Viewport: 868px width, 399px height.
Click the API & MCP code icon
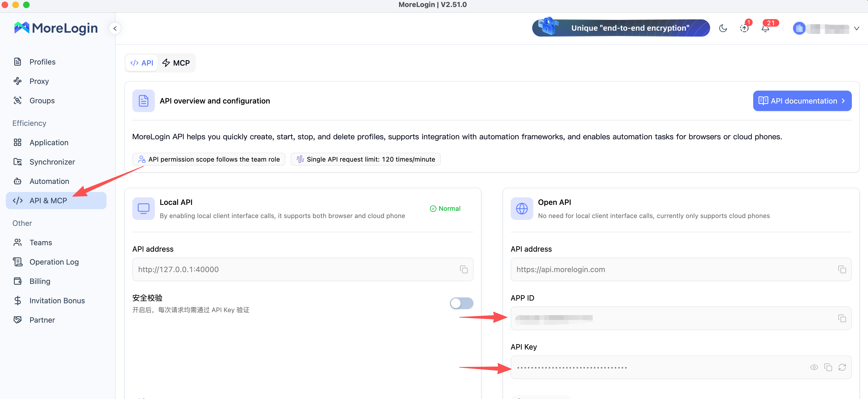click(17, 201)
